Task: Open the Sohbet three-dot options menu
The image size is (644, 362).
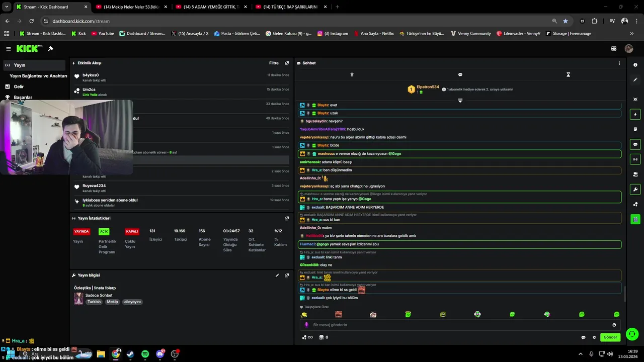Action: (619, 63)
